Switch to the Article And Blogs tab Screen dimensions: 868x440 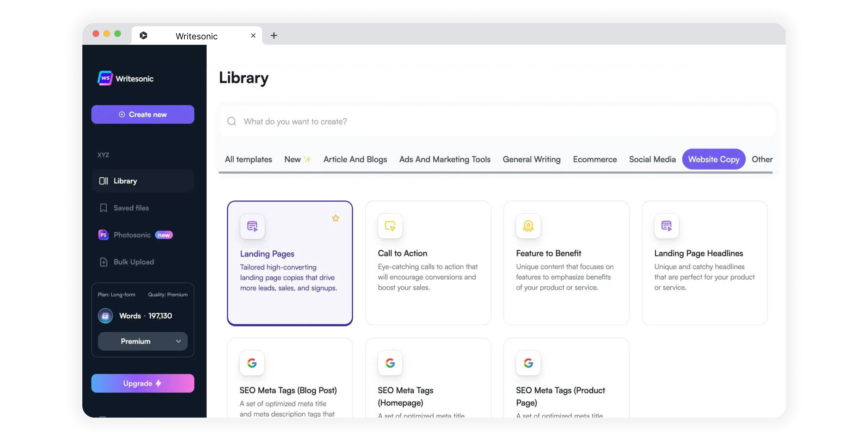[355, 159]
